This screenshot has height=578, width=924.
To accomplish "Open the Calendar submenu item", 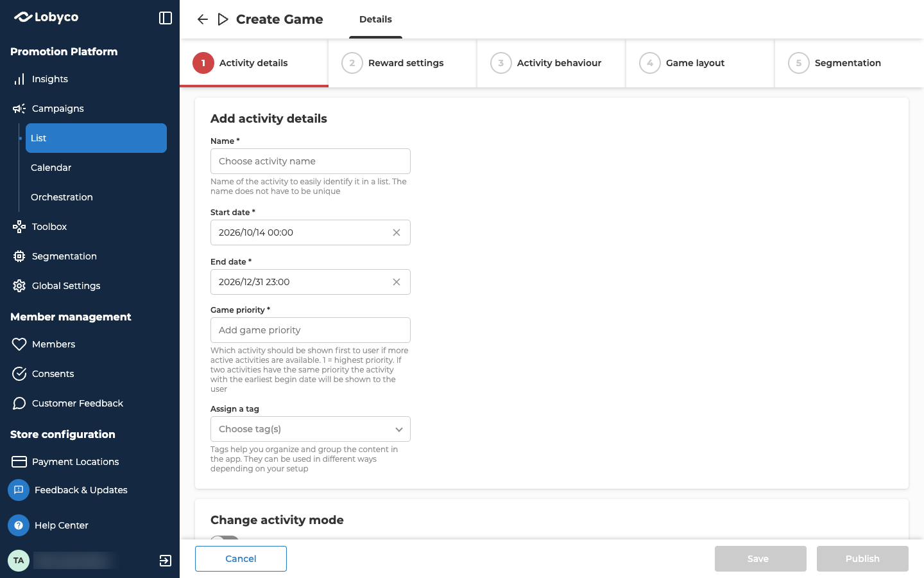I will tap(96, 168).
